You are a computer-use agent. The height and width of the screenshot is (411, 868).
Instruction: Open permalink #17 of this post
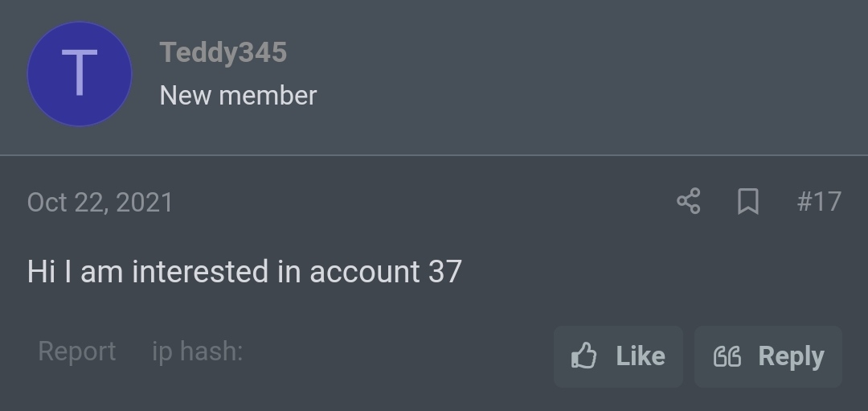point(819,202)
